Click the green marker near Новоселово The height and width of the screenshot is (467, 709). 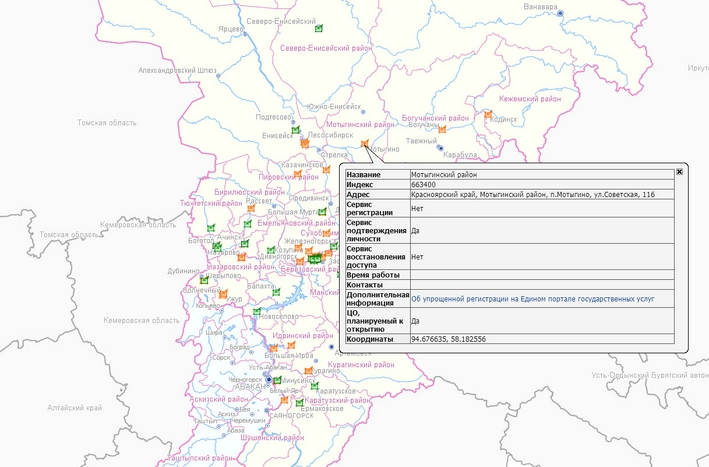coord(257,312)
